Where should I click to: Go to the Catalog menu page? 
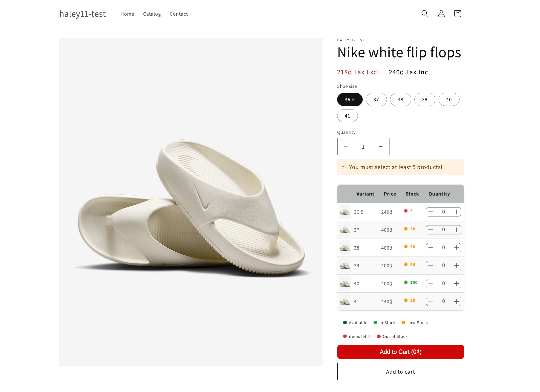152,14
